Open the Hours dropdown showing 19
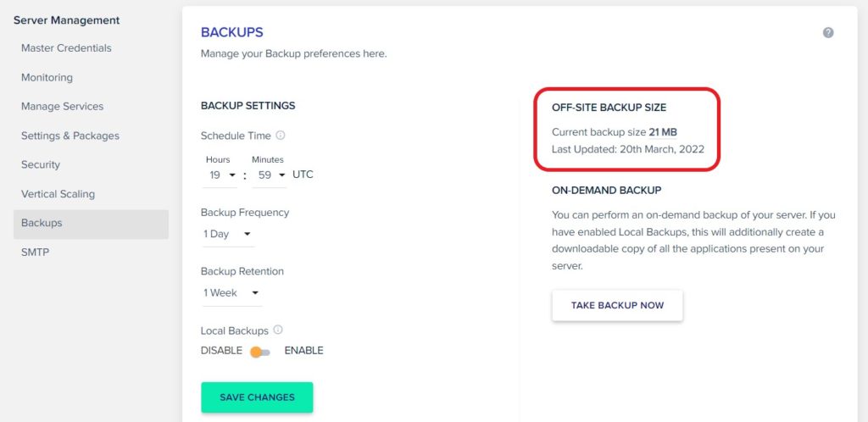The height and width of the screenshot is (422, 868). [x=220, y=175]
